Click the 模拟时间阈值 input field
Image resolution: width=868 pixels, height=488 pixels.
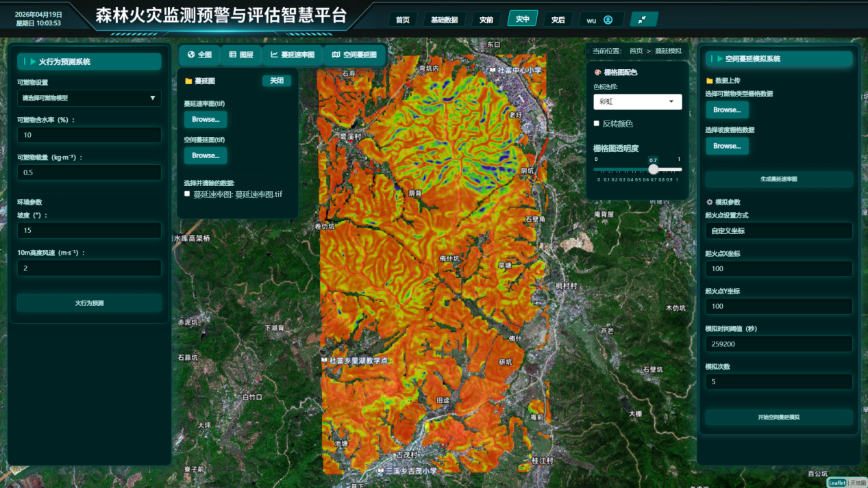tap(779, 344)
